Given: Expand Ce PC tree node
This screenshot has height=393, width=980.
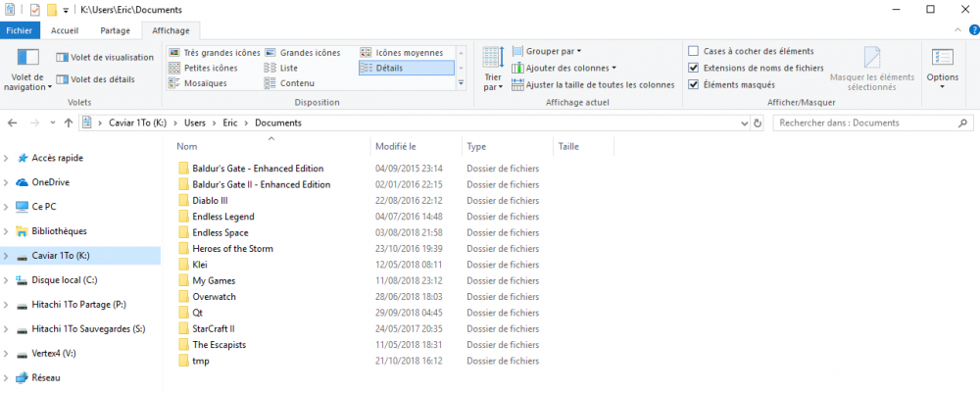Looking at the screenshot, I should [x=6, y=207].
